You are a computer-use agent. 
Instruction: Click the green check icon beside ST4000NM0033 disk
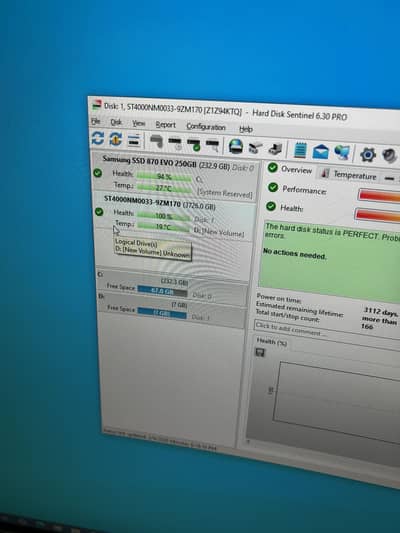click(99, 212)
